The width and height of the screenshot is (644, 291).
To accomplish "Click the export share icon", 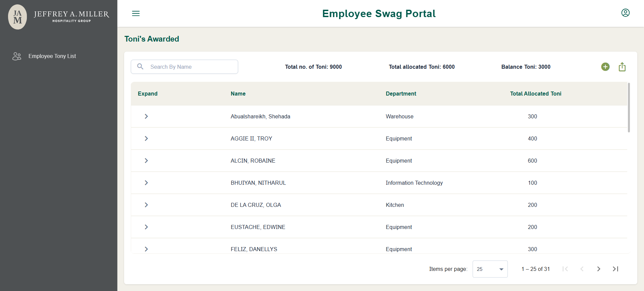I will coord(622,67).
